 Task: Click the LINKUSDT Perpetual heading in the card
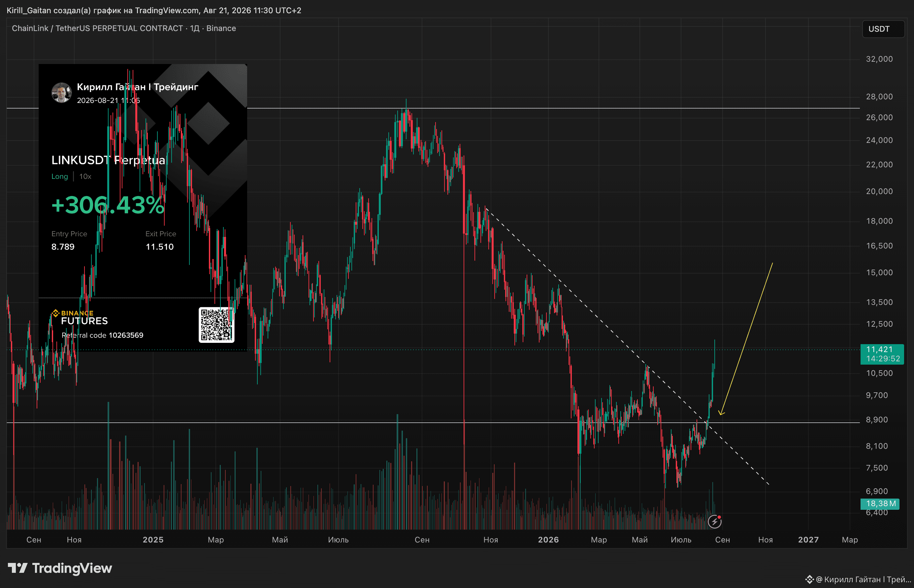coord(109,160)
